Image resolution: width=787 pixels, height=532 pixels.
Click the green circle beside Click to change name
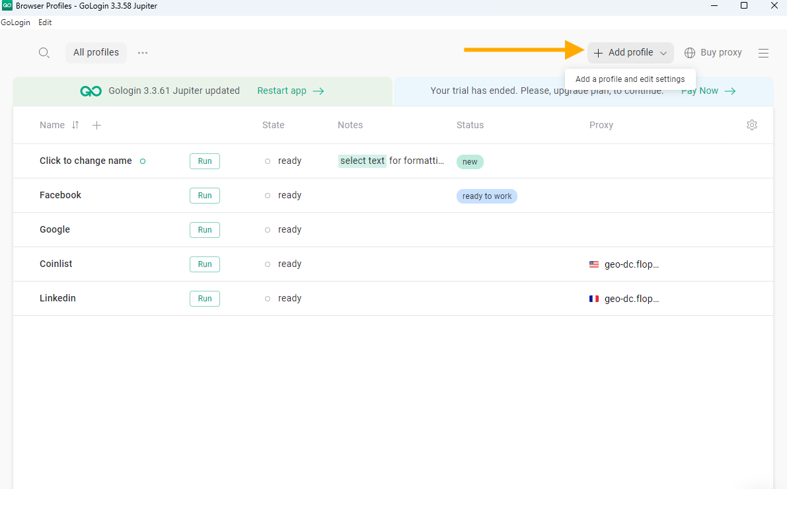pos(143,161)
